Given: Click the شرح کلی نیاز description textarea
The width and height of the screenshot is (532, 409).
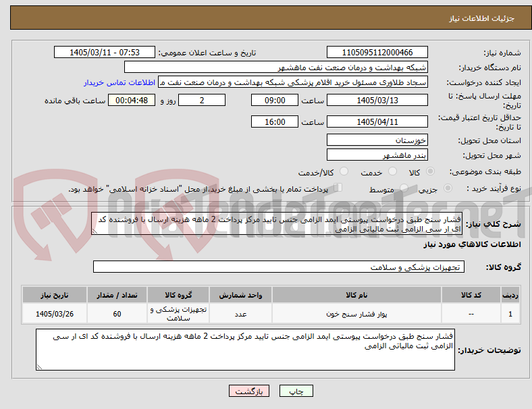Looking at the screenshot, I should [x=277, y=223].
